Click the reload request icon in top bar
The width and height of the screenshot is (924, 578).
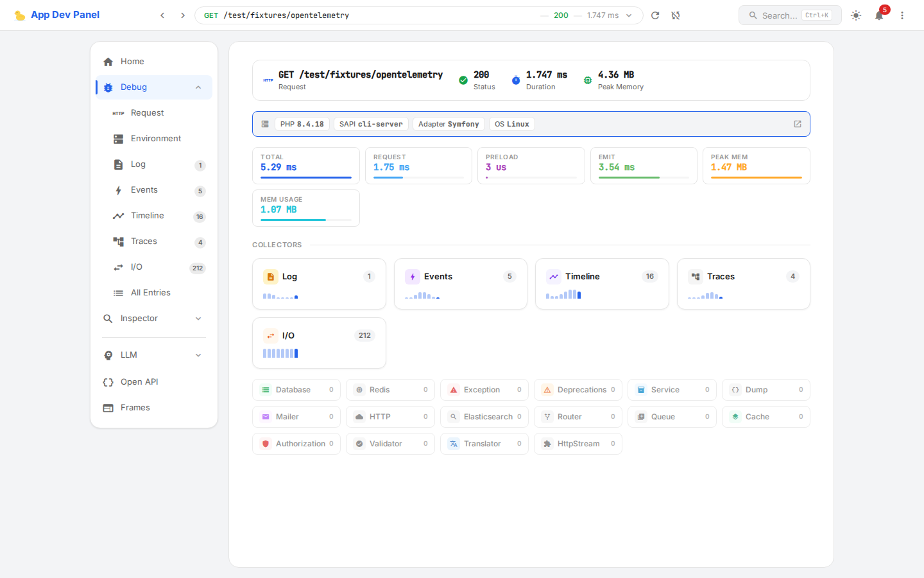point(655,15)
